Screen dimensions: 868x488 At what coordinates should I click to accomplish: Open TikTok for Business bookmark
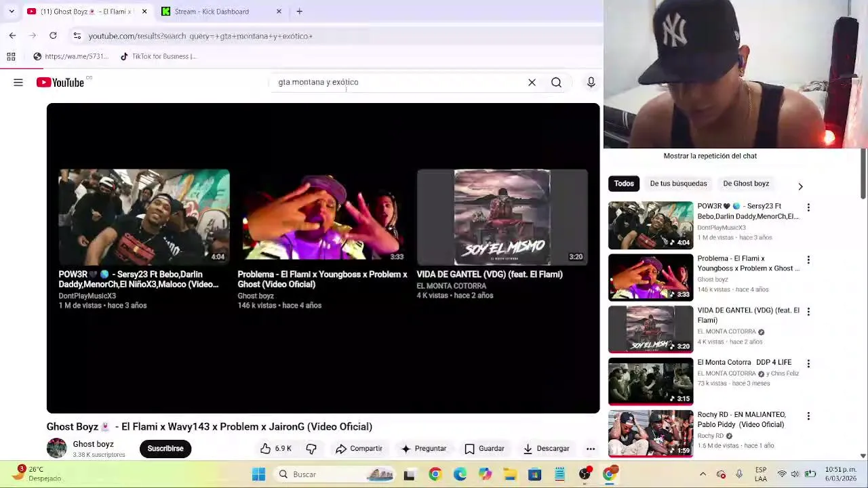click(x=158, y=56)
